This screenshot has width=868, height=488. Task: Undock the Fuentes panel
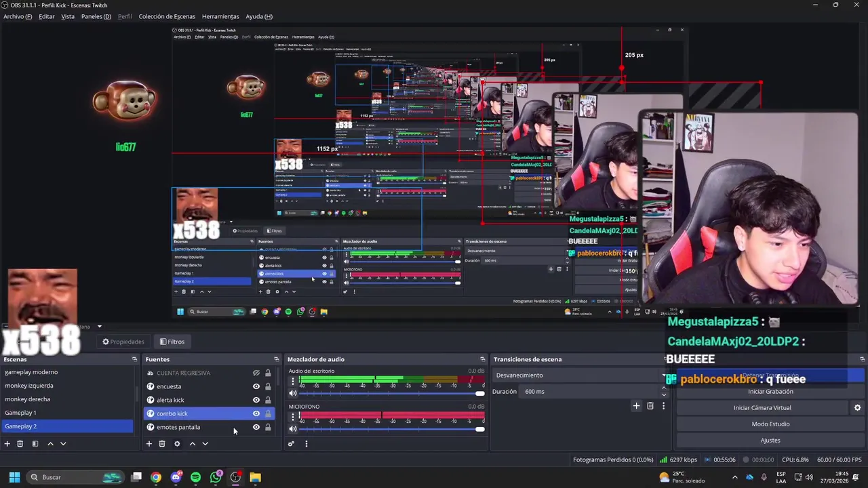coord(277,359)
